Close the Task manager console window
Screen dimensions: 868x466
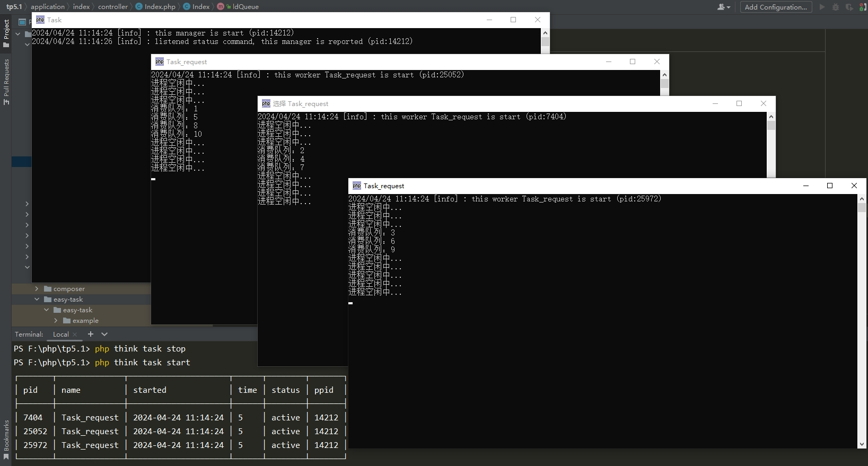[x=538, y=20]
